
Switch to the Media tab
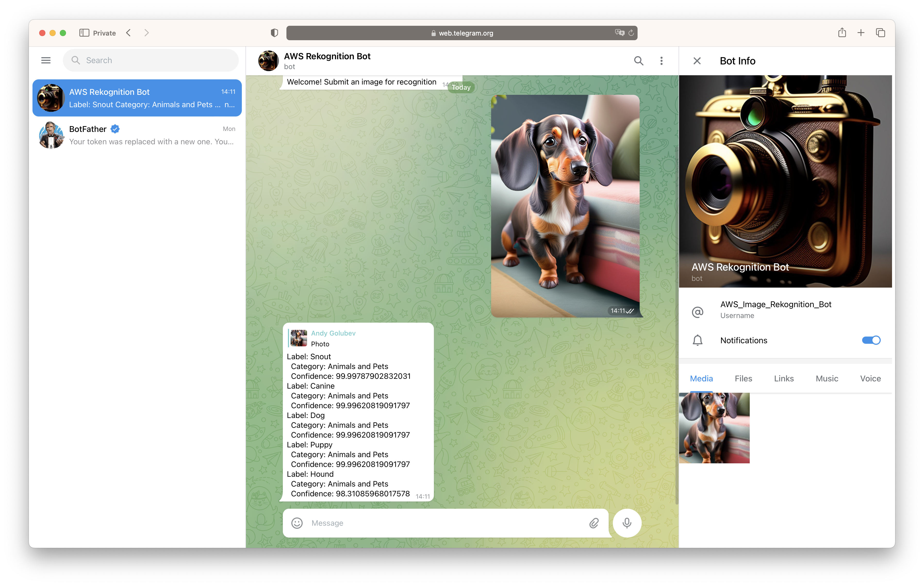pos(701,379)
